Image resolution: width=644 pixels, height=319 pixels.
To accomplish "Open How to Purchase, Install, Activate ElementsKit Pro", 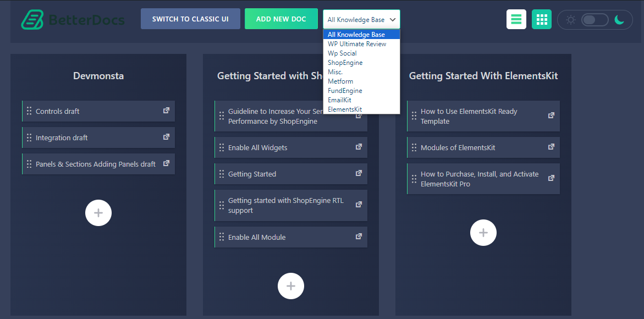I will [480, 179].
